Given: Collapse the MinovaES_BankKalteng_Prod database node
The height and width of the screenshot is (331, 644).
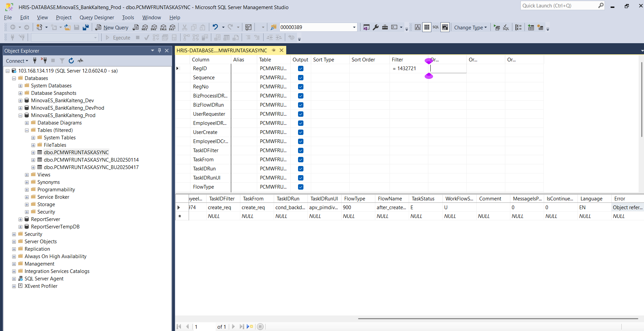Looking at the screenshot, I should tap(20, 115).
